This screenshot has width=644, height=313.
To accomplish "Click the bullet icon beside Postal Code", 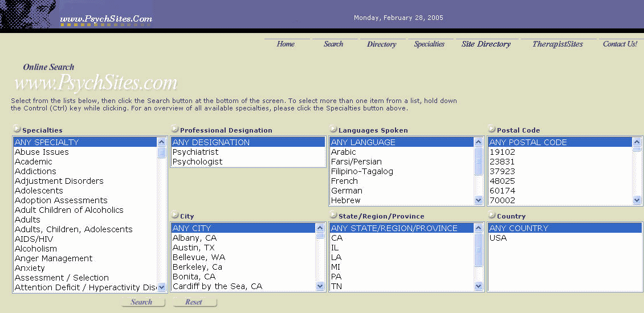I will (492, 129).
